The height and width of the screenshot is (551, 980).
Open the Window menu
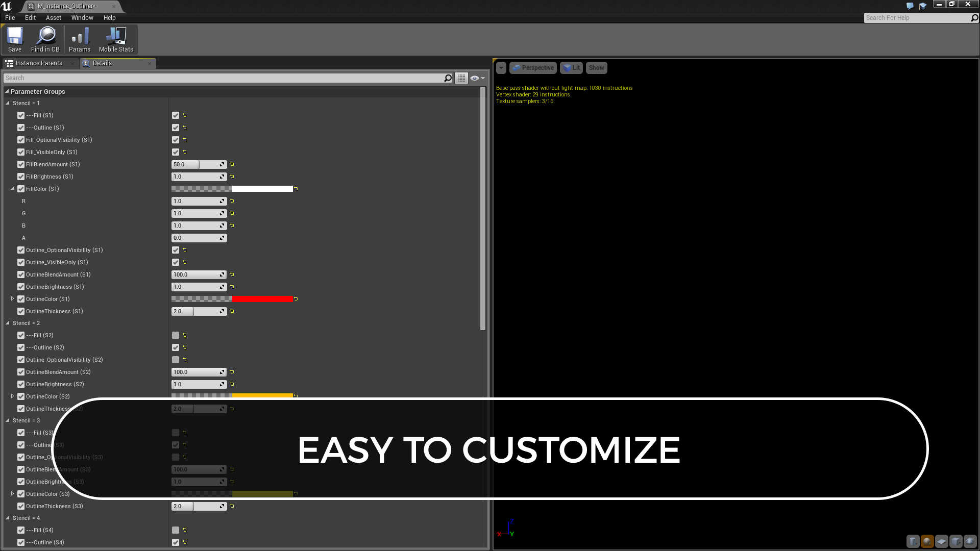82,18
